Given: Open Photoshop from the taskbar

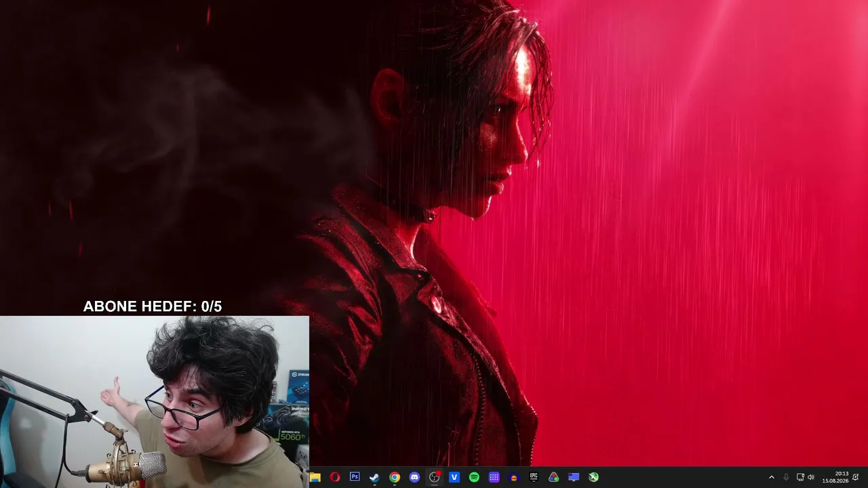Looking at the screenshot, I should [355, 477].
